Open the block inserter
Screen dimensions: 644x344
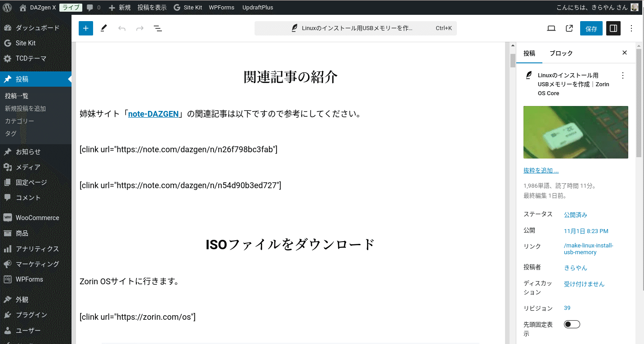85,28
